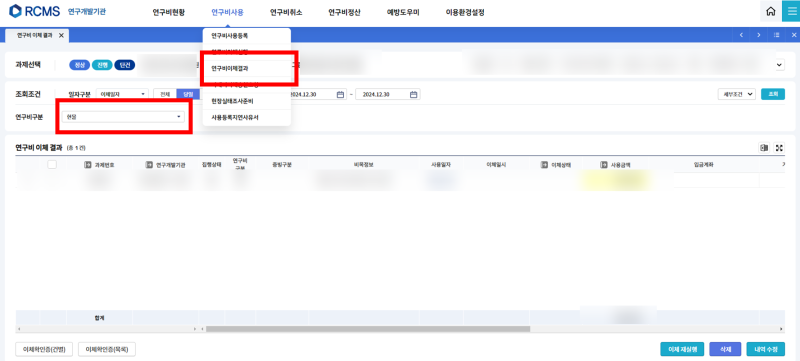Select the 전체 date range option
Image resolution: width=800 pixels, height=361 pixels.
[165, 94]
